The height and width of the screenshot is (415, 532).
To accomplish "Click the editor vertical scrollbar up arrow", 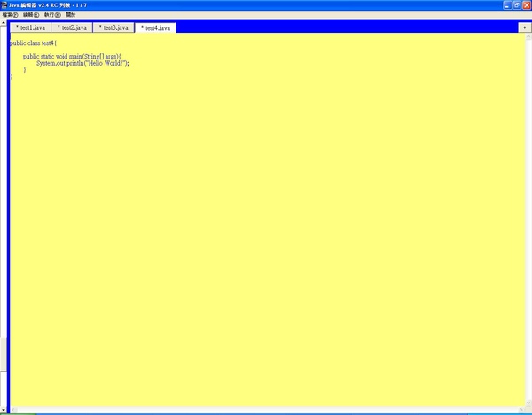I will click(528, 36).
